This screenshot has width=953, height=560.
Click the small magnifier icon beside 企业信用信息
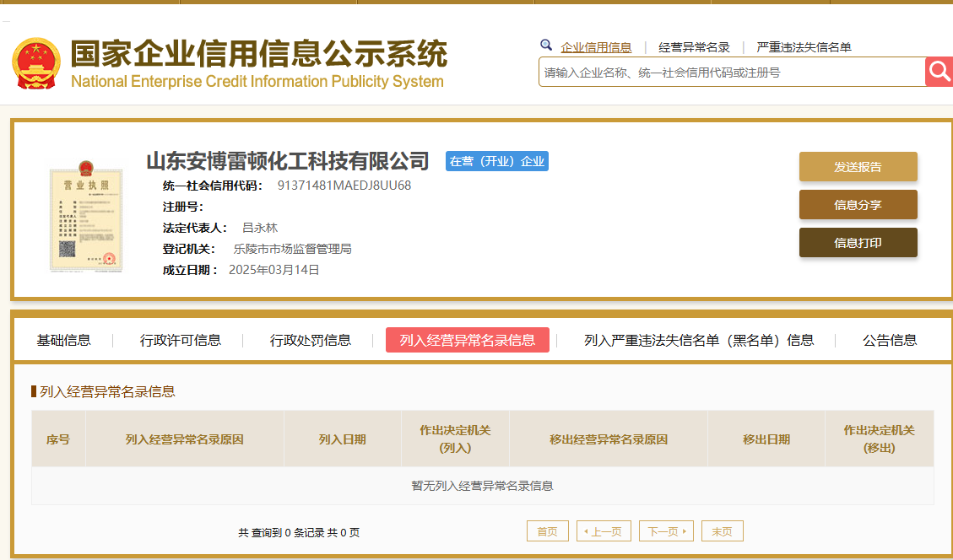click(546, 46)
